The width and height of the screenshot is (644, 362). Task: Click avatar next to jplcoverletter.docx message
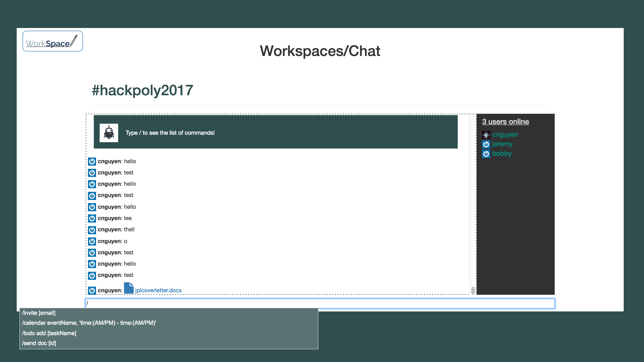pos(92,290)
